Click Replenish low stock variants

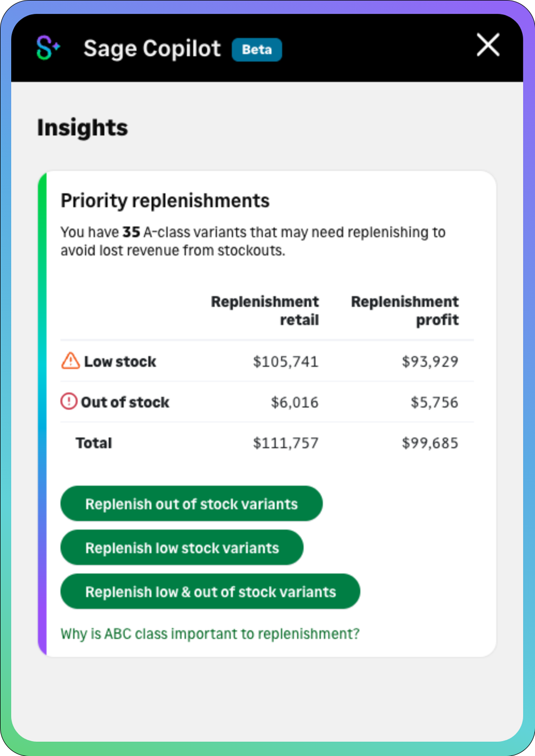click(x=181, y=548)
